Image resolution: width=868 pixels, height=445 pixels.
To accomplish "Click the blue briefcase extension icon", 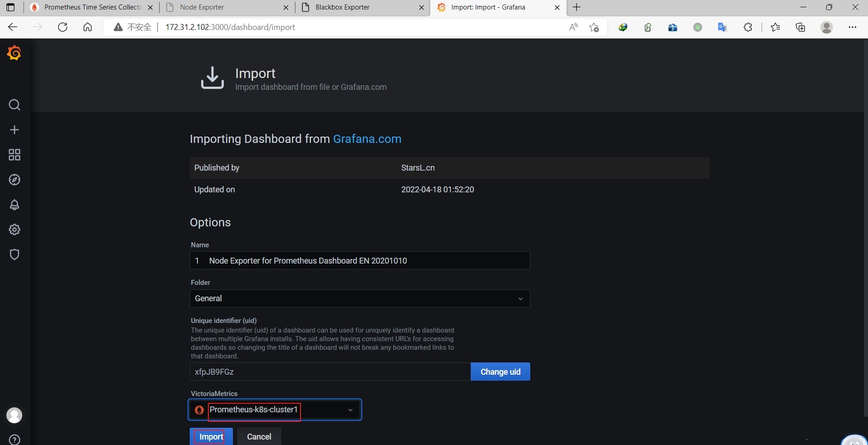I will [673, 27].
